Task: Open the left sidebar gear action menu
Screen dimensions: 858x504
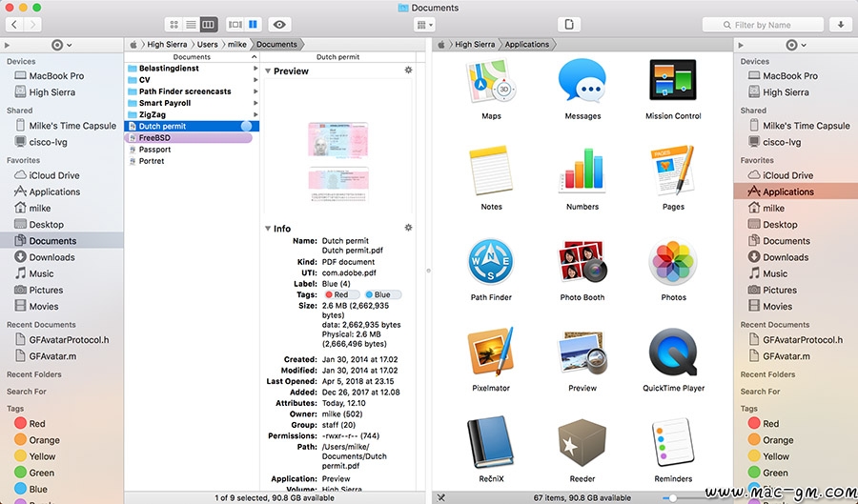Action: pyautogui.click(x=61, y=45)
